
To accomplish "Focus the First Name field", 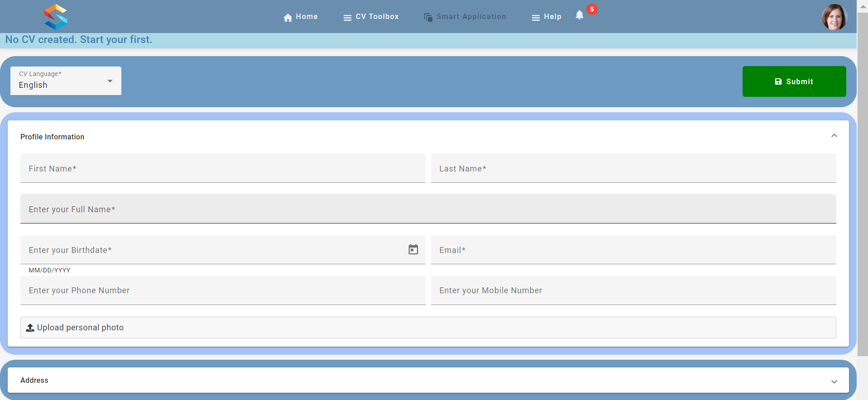I will coord(223,168).
